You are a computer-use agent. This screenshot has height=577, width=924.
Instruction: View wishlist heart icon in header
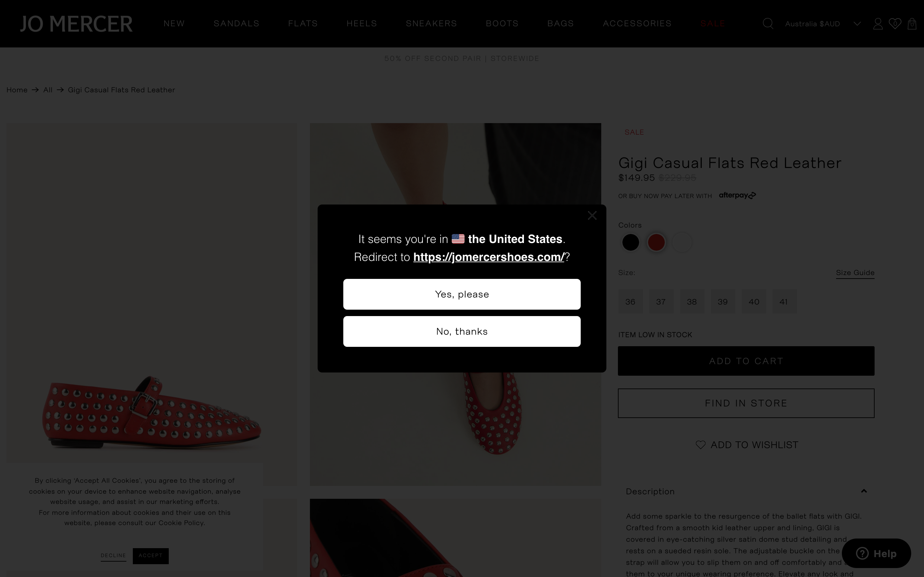[x=894, y=24]
